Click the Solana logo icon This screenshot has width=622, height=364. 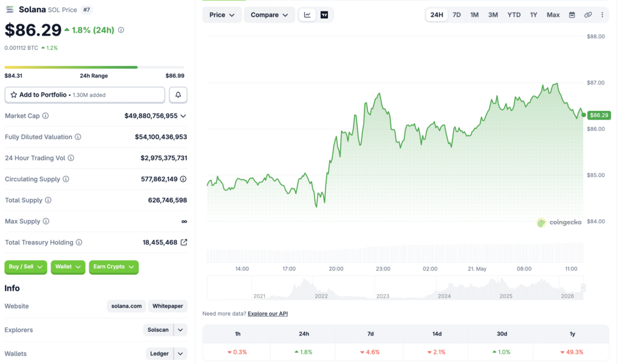(x=10, y=10)
